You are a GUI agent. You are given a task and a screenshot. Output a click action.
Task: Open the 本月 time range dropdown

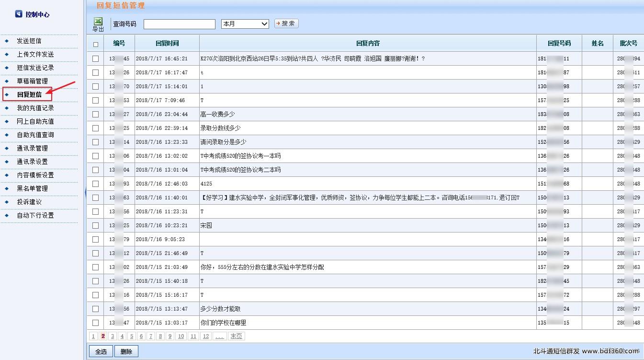(245, 23)
